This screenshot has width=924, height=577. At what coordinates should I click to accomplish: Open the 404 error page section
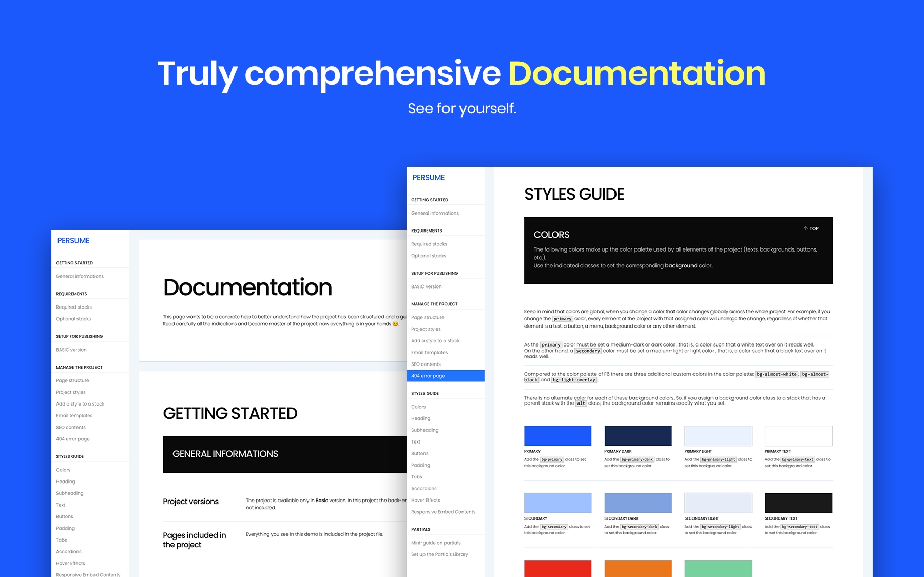(x=427, y=375)
